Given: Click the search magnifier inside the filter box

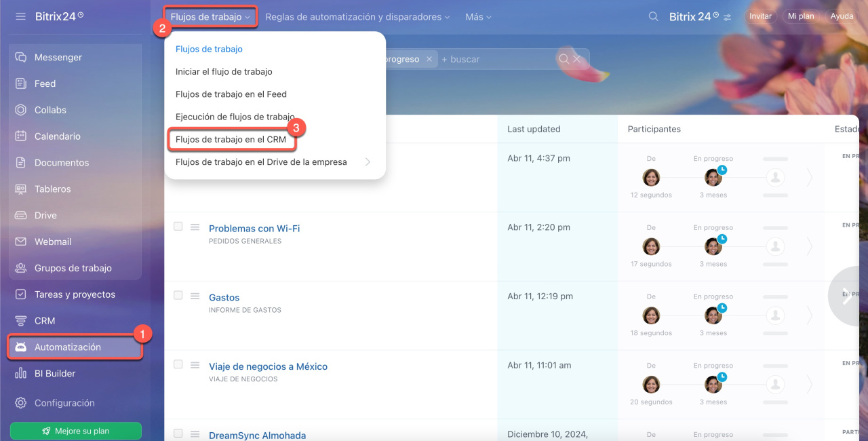Looking at the screenshot, I should tap(564, 59).
